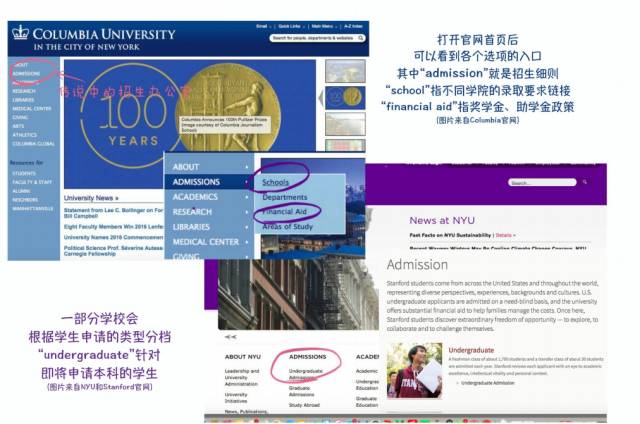The width and height of the screenshot is (640, 424).
Task: Open the Lee C. Bollinger statement story
Action: tap(113, 213)
